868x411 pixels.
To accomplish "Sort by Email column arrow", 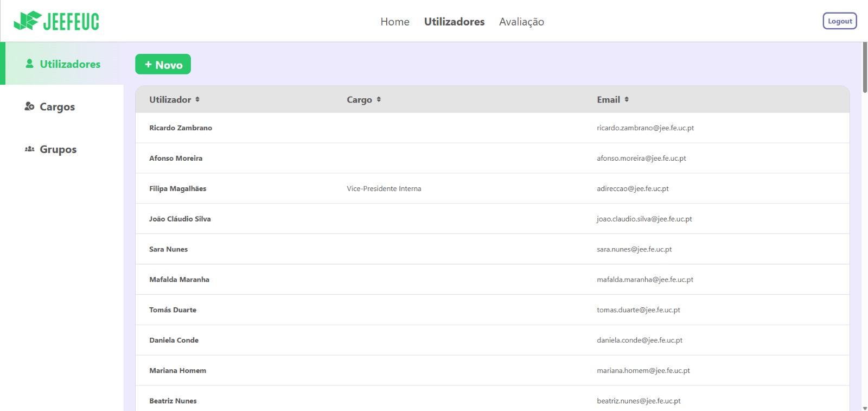I will 627,99.
